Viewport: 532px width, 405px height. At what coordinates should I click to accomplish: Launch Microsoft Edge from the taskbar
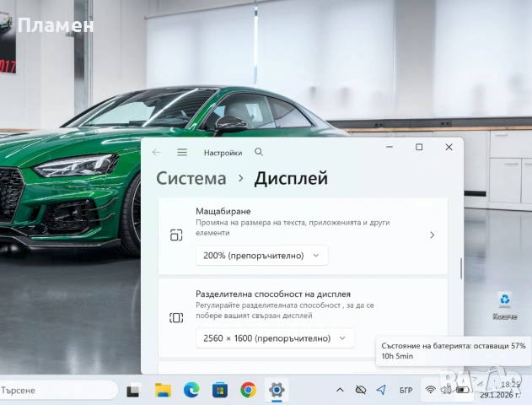click(x=191, y=390)
